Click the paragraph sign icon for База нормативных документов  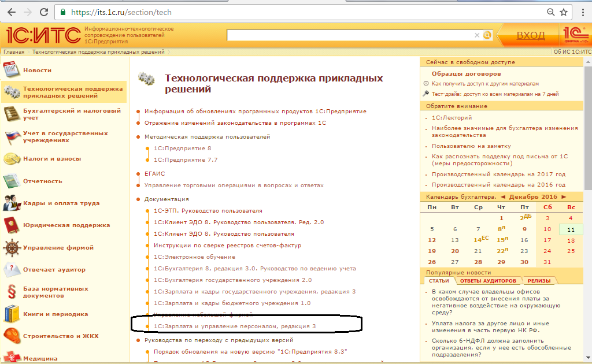pos(12,292)
